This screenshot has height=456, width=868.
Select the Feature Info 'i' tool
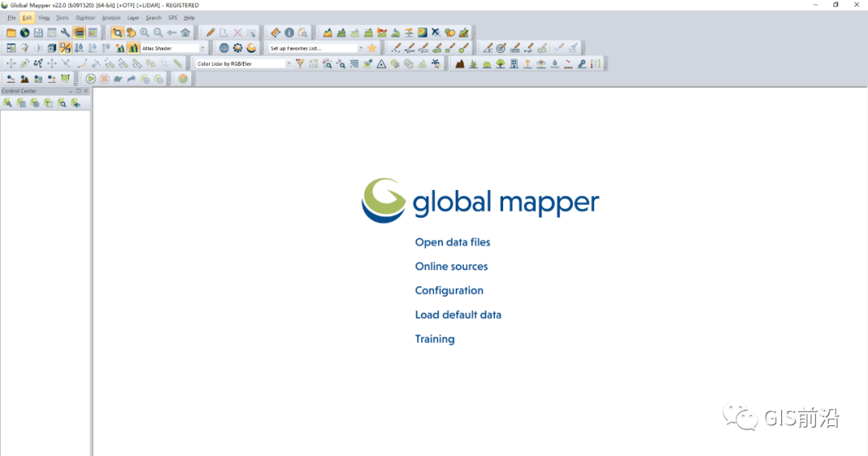(289, 33)
